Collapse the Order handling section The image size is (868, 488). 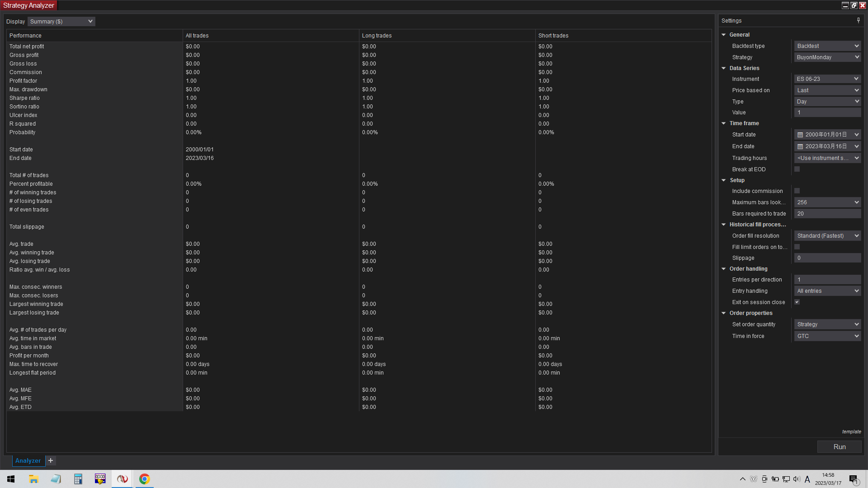[x=724, y=269]
